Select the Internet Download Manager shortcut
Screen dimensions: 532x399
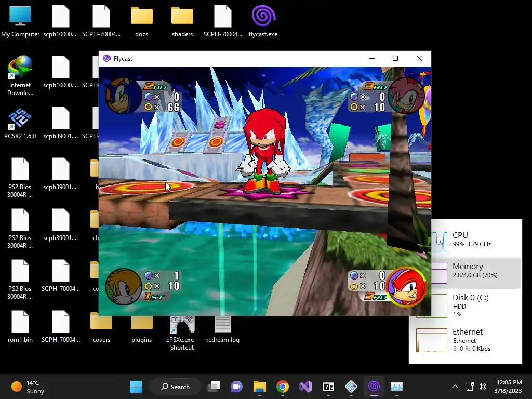[20, 75]
